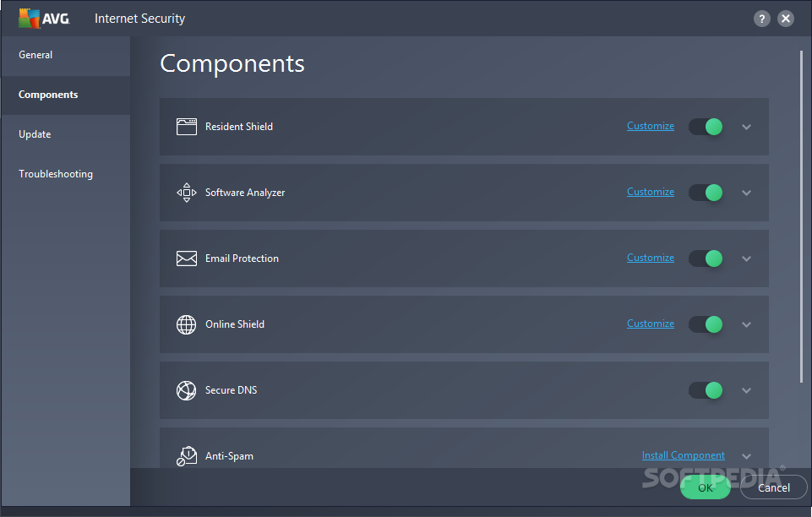The height and width of the screenshot is (517, 812).
Task: Expand the Resident Shield row chevron
Action: tap(746, 127)
